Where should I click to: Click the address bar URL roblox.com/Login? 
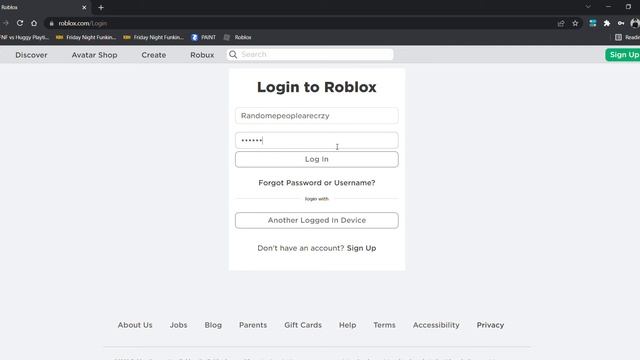tap(83, 23)
